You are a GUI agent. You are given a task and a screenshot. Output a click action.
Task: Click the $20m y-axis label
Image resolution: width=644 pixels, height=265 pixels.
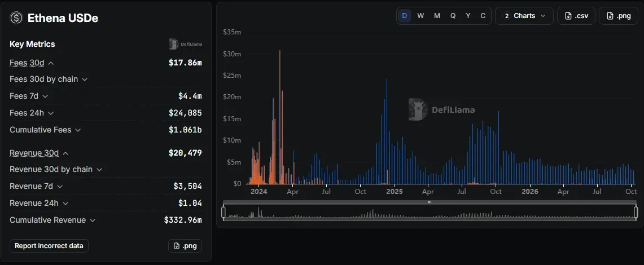(232, 97)
